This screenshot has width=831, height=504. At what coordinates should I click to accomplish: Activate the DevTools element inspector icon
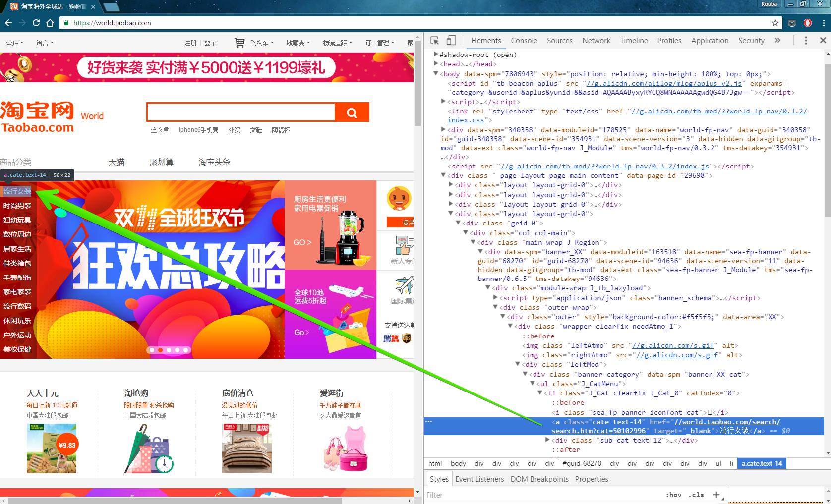click(x=435, y=41)
